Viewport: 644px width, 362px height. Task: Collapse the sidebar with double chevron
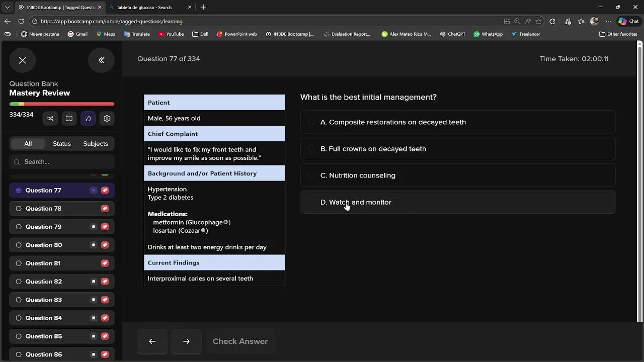[101, 60]
